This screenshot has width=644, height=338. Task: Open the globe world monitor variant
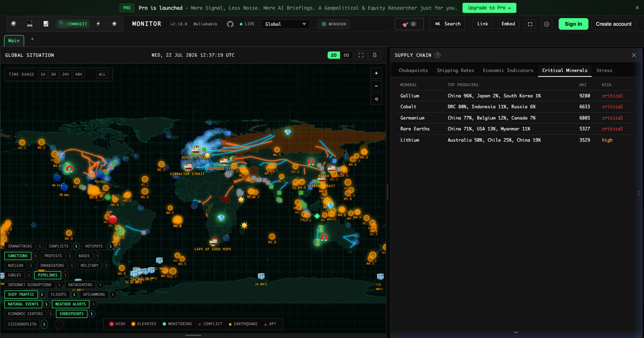[13, 24]
